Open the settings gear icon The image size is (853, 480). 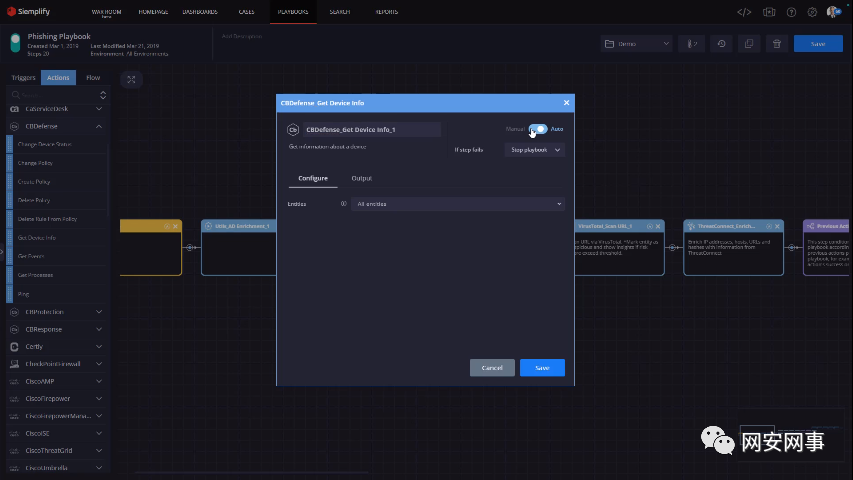[x=812, y=12]
